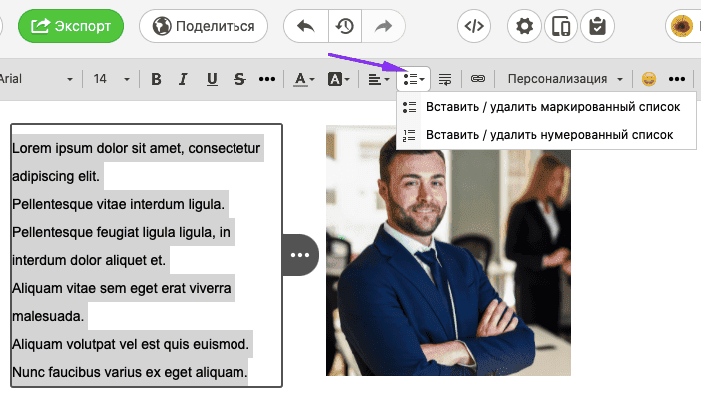Toggle bold formatting
The width and height of the screenshot is (701, 403).
click(x=156, y=79)
